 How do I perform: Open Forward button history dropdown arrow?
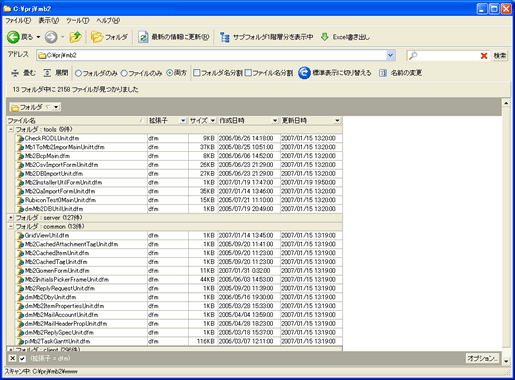point(63,37)
